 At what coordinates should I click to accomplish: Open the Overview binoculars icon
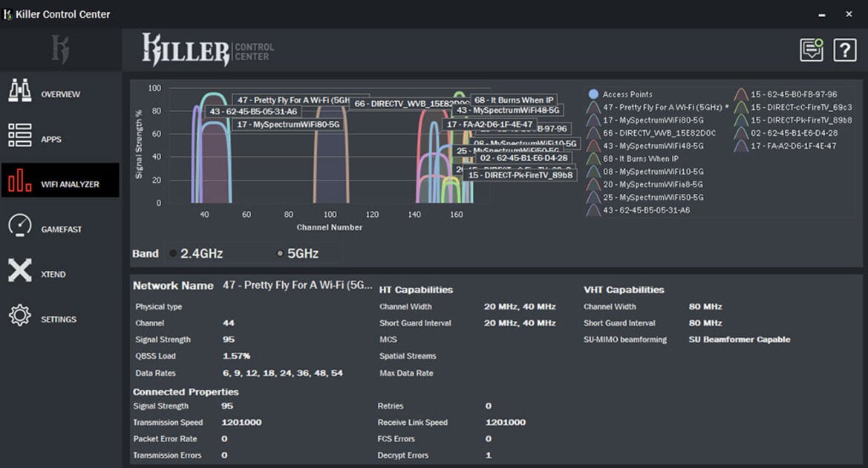pos(20,91)
